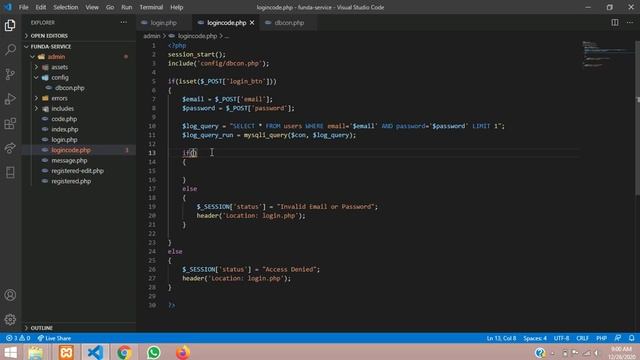Open the Terminal menu

tap(151, 7)
